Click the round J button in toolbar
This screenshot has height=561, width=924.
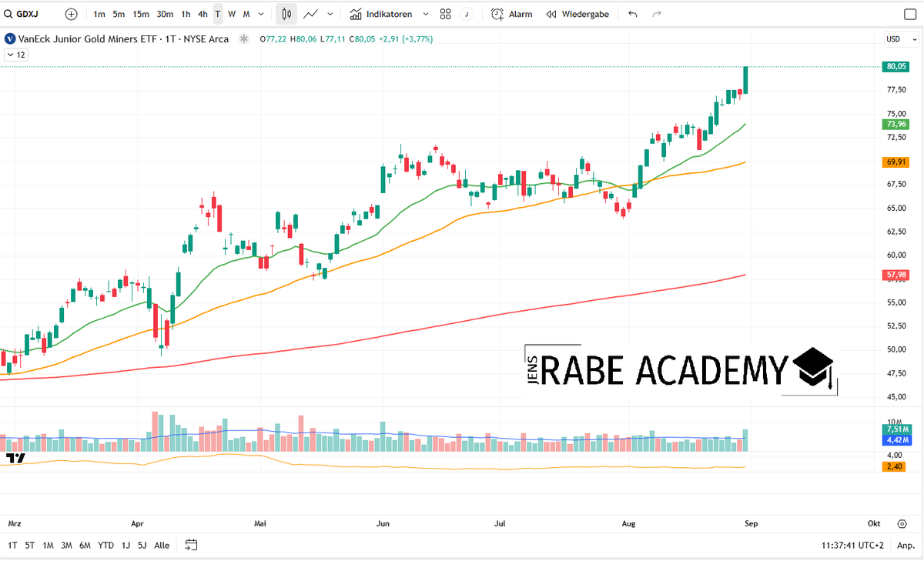pos(467,14)
